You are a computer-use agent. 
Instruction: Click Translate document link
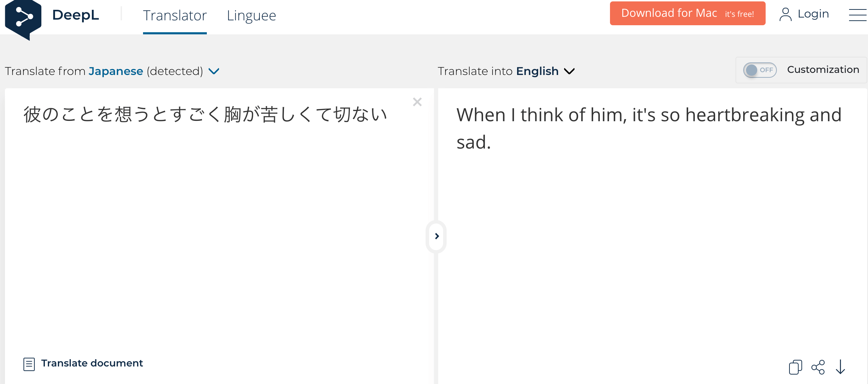(x=92, y=363)
